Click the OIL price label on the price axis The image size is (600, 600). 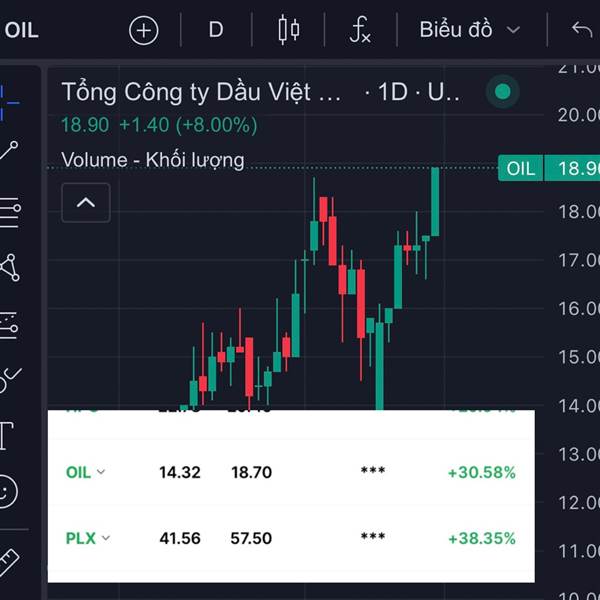coord(521,168)
